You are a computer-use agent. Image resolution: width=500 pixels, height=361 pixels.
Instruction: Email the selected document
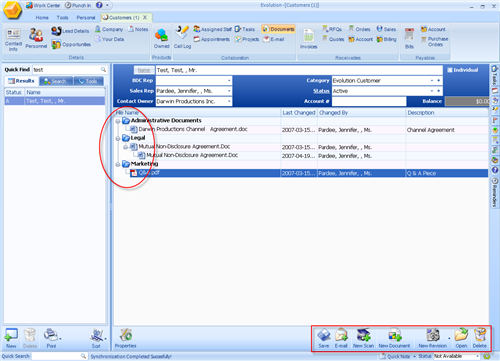pos(341,338)
